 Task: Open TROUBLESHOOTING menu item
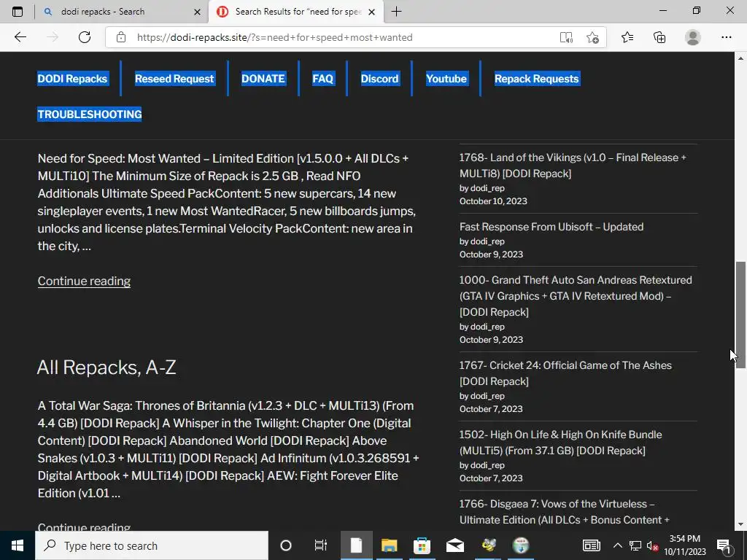click(90, 114)
